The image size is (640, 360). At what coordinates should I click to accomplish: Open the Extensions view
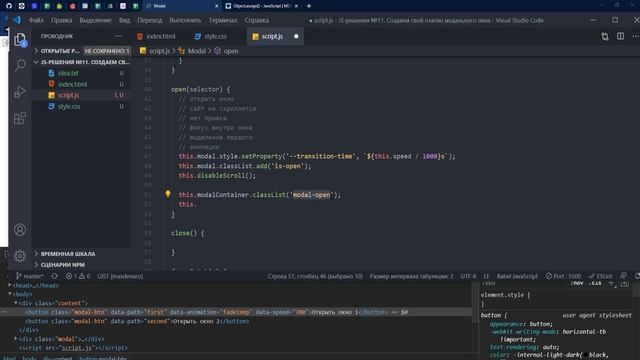[20, 118]
